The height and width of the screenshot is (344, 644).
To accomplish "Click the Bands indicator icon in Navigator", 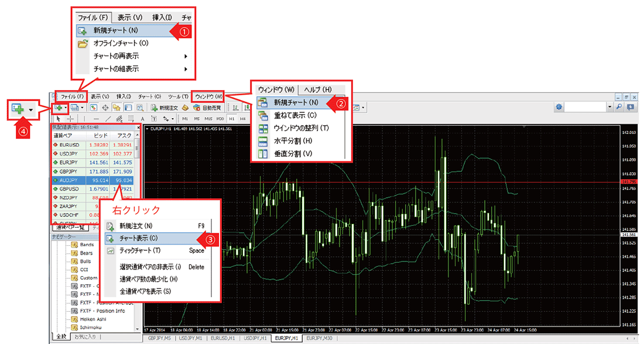I will pos(74,245).
